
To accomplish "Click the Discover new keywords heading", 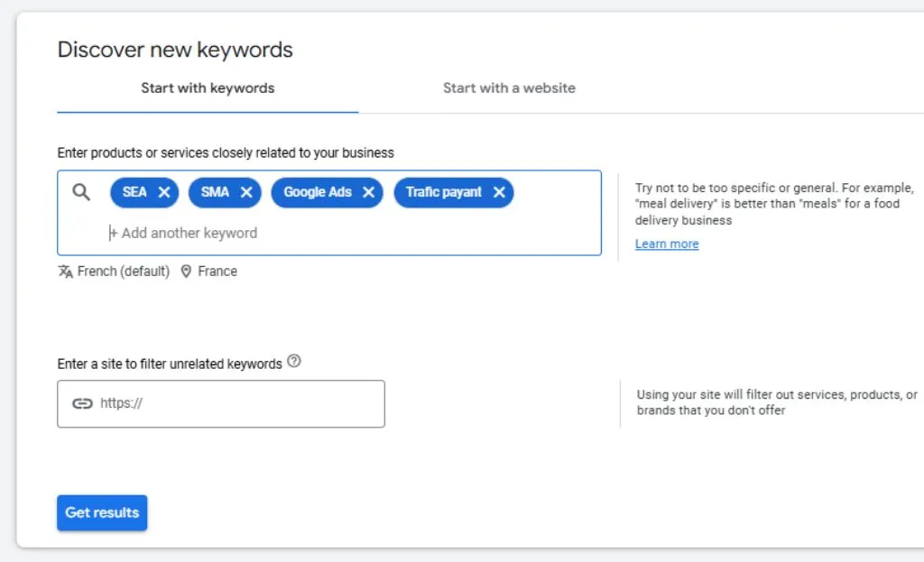I will [175, 50].
